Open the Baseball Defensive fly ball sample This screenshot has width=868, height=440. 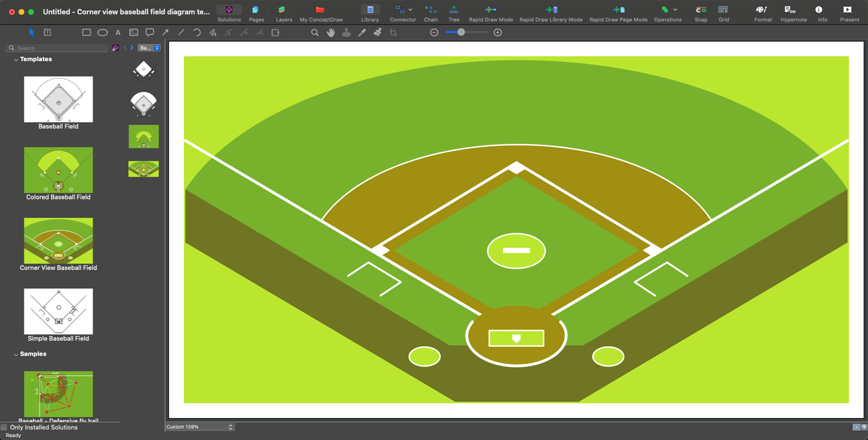pyautogui.click(x=58, y=397)
